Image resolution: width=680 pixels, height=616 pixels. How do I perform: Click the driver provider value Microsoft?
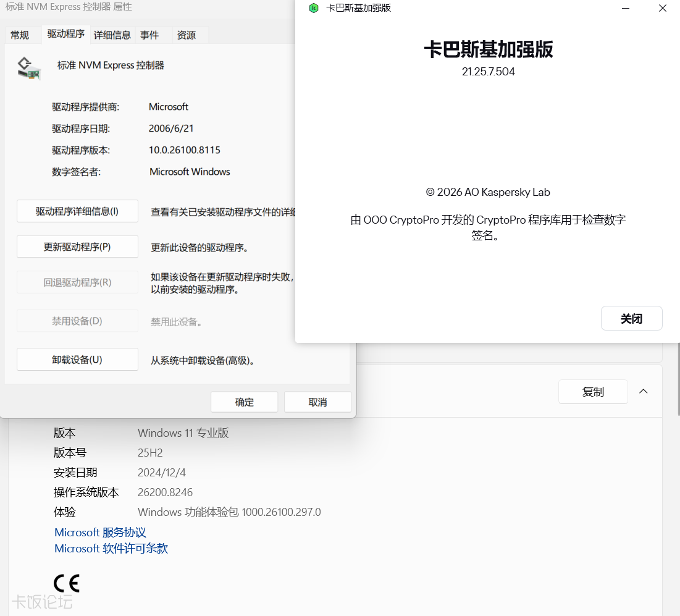(x=169, y=107)
